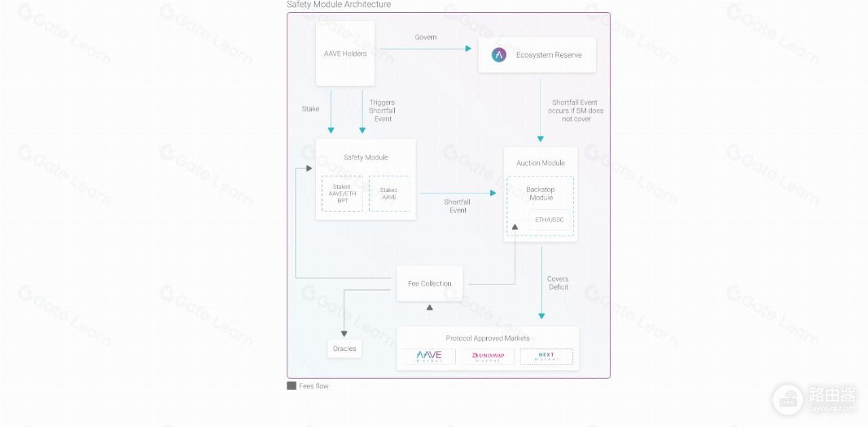Select the Staked AAVE/ETH BPT box
868x427 pixels.
pyautogui.click(x=342, y=194)
